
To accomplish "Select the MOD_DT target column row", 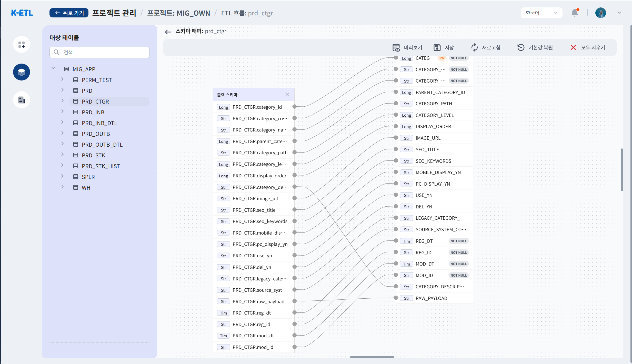I will (x=434, y=264).
